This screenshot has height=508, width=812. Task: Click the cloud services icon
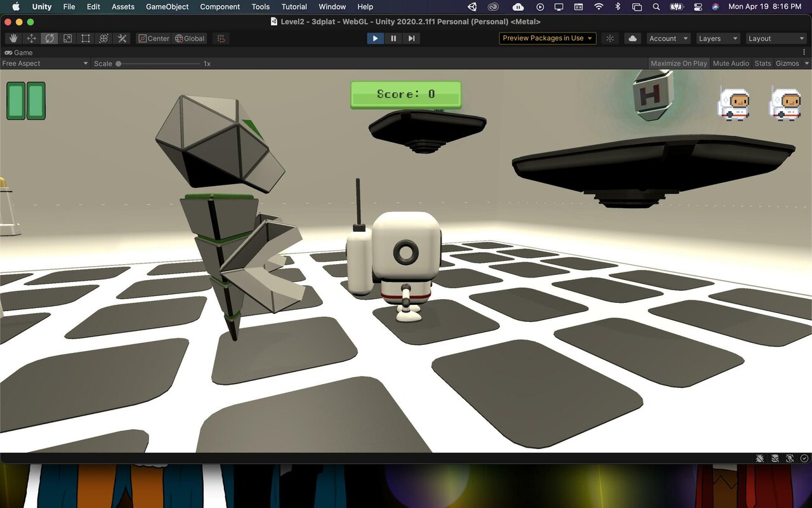pyautogui.click(x=632, y=38)
